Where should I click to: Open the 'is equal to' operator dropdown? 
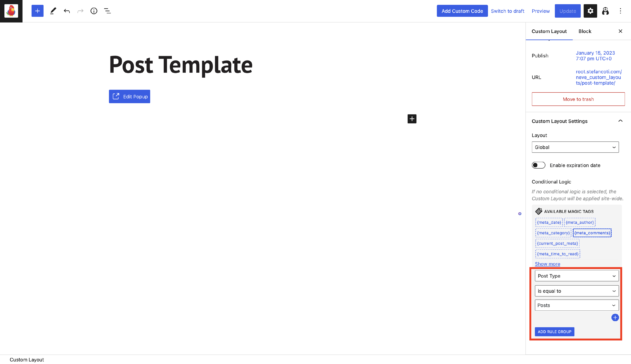[x=577, y=291]
